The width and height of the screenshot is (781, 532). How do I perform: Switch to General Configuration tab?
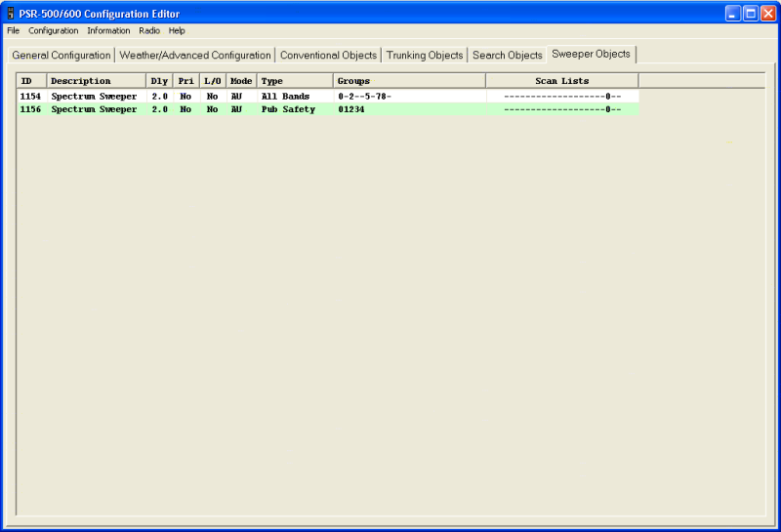62,56
